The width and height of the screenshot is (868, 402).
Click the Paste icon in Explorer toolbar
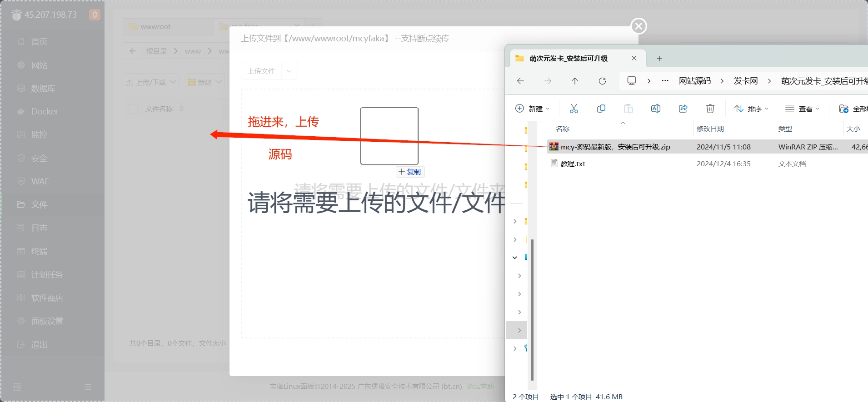coord(629,109)
